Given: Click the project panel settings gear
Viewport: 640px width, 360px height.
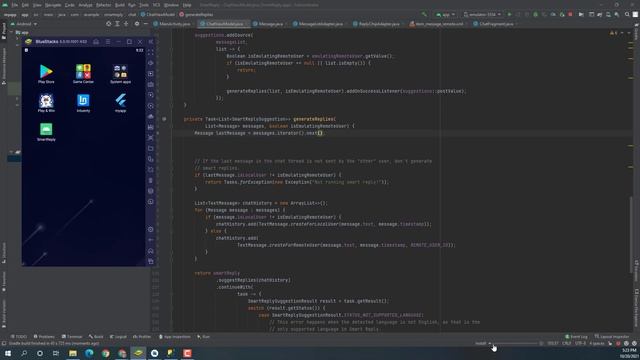Looking at the screenshot, I should point(137,24).
